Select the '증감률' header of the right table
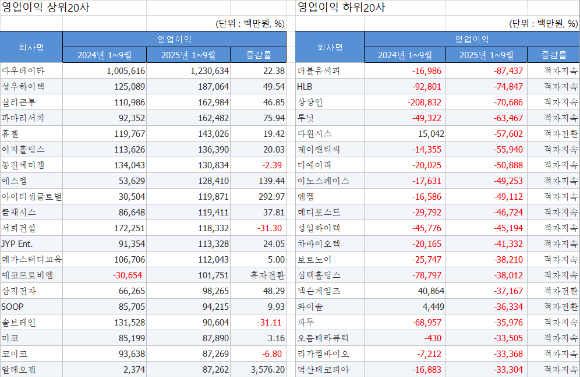Viewport: 580px width, 377px height. pyautogui.click(x=554, y=55)
